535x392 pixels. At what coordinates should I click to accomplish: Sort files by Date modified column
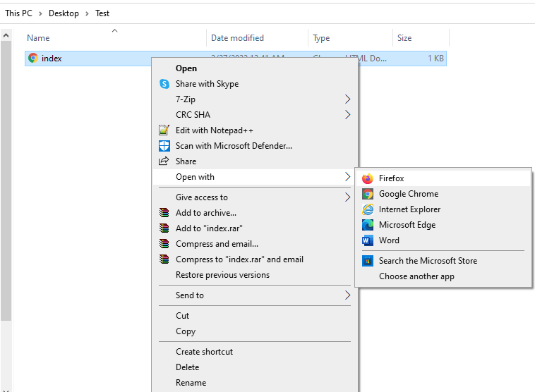tap(237, 38)
